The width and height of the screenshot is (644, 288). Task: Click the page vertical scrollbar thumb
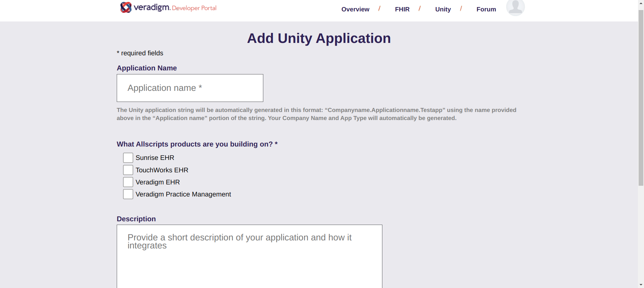coord(641,98)
